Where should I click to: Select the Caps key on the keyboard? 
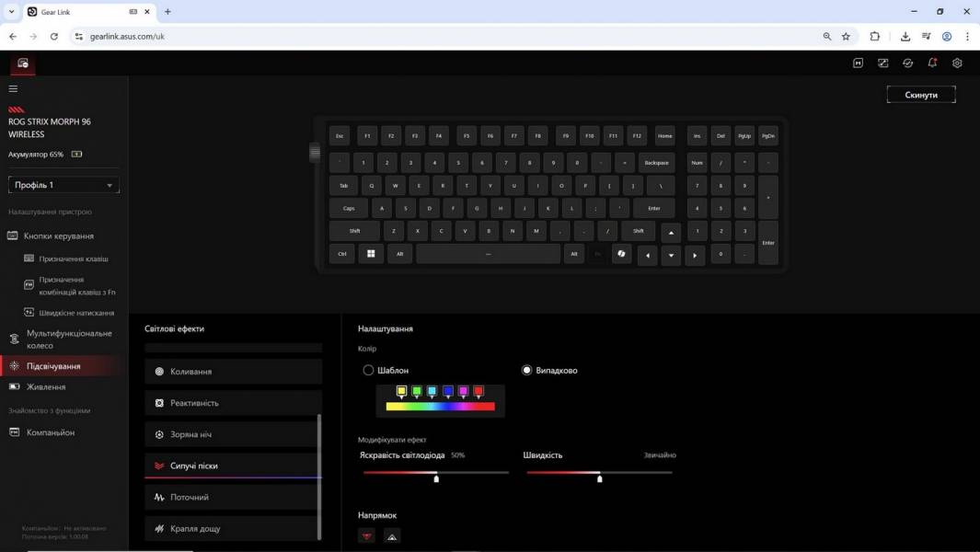pyautogui.click(x=349, y=208)
